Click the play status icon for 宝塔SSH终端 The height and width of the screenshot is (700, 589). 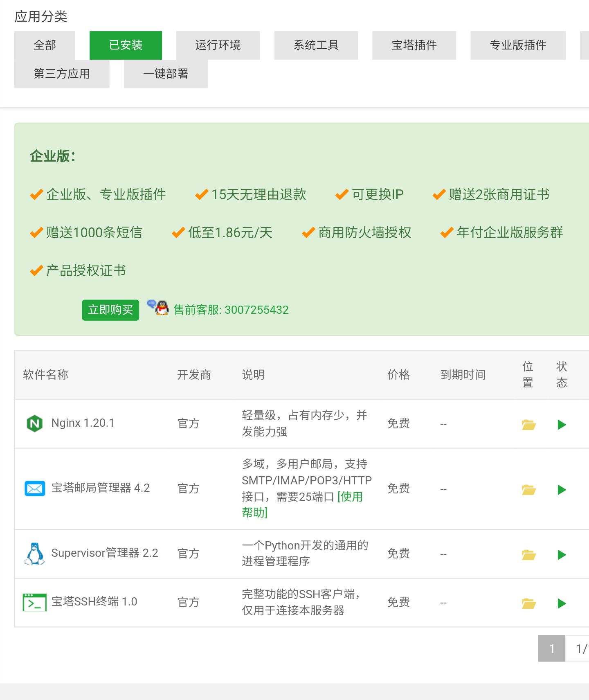coord(562,603)
